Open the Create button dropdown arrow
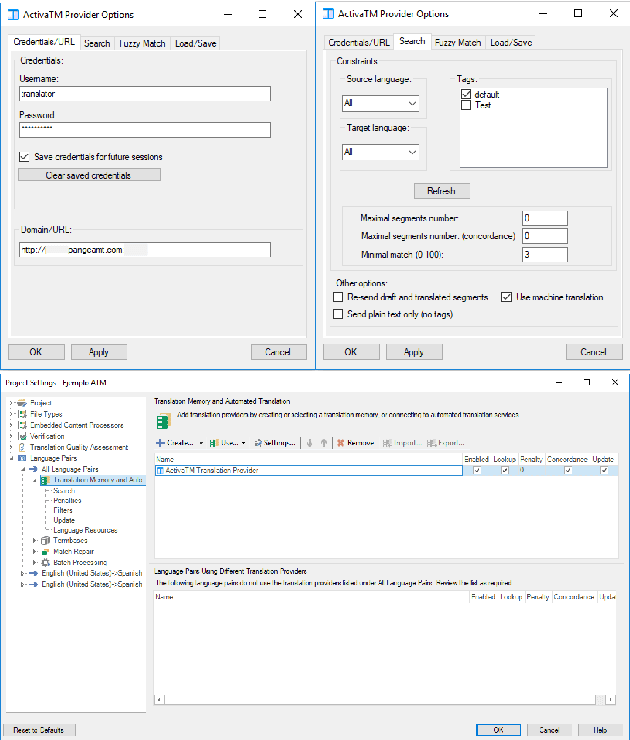This screenshot has height=740, width=630. [201, 443]
